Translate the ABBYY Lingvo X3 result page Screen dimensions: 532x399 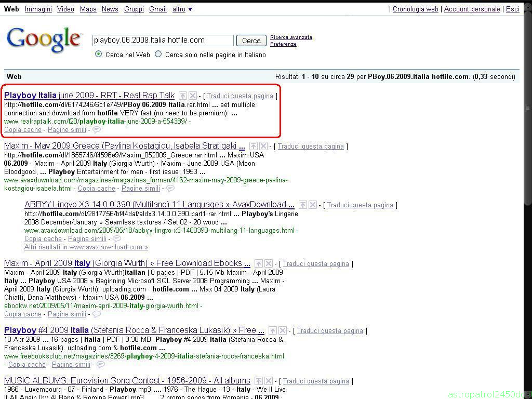[x=360, y=205]
